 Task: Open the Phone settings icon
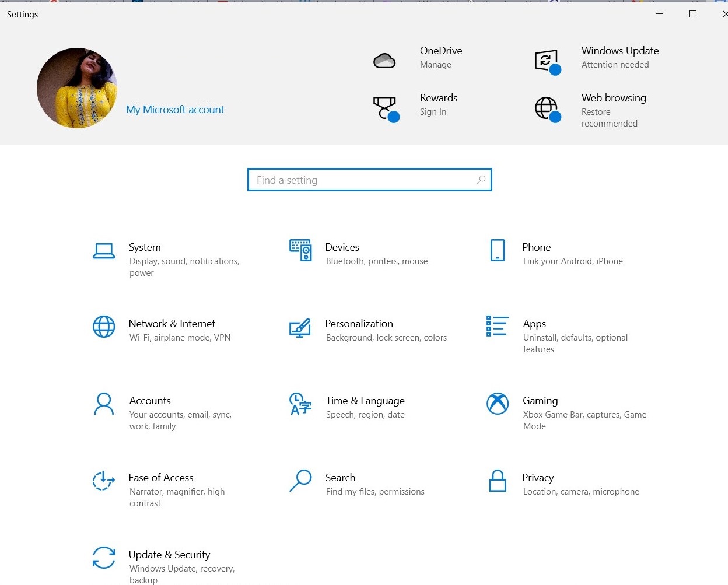498,250
